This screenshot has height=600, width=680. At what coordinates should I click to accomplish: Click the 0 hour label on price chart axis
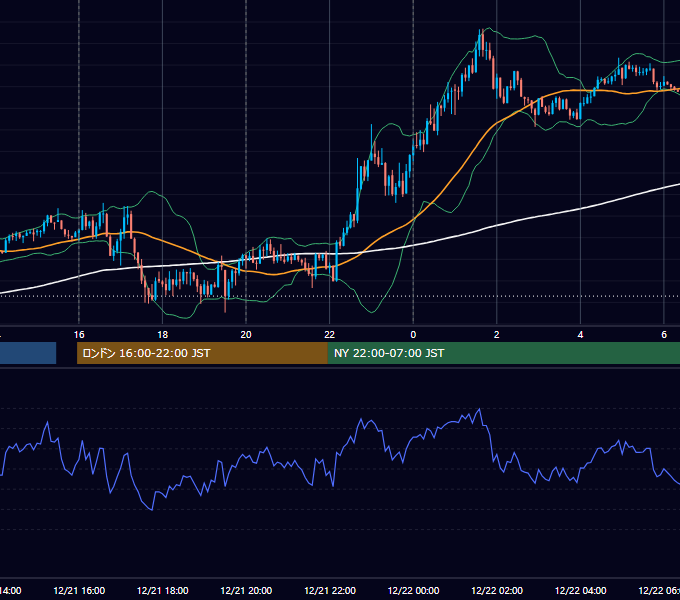tap(413, 334)
